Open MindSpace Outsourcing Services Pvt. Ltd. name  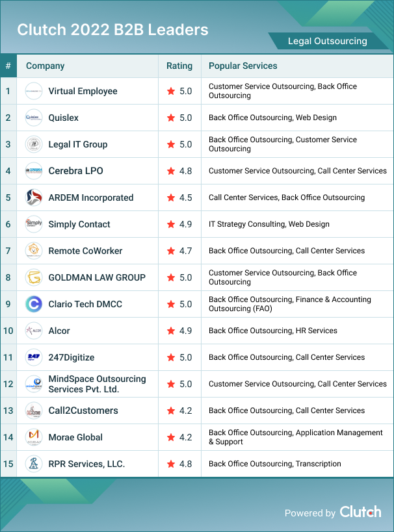point(97,384)
